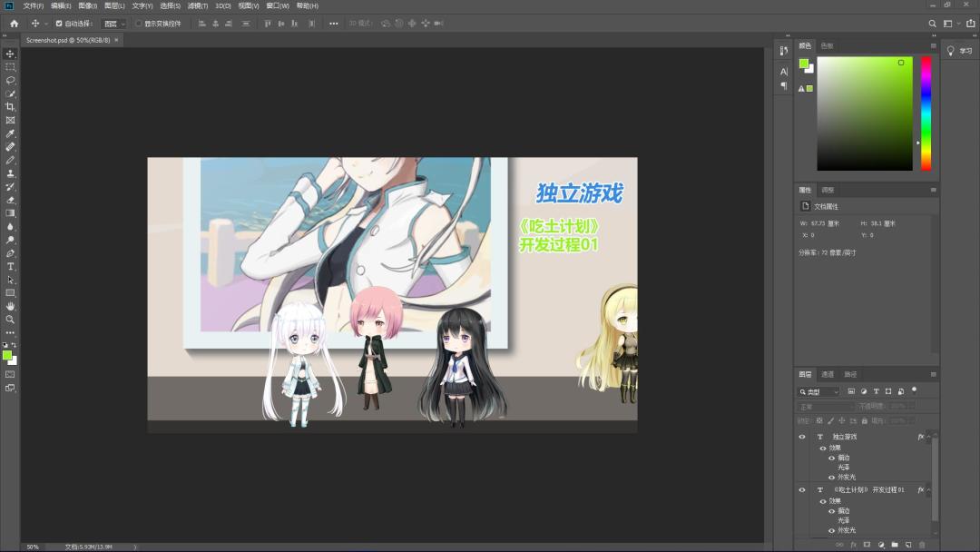980x552 pixels.
Task: Switch to the 通道 channels tab
Action: pyautogui.click(x=828, y=374)
